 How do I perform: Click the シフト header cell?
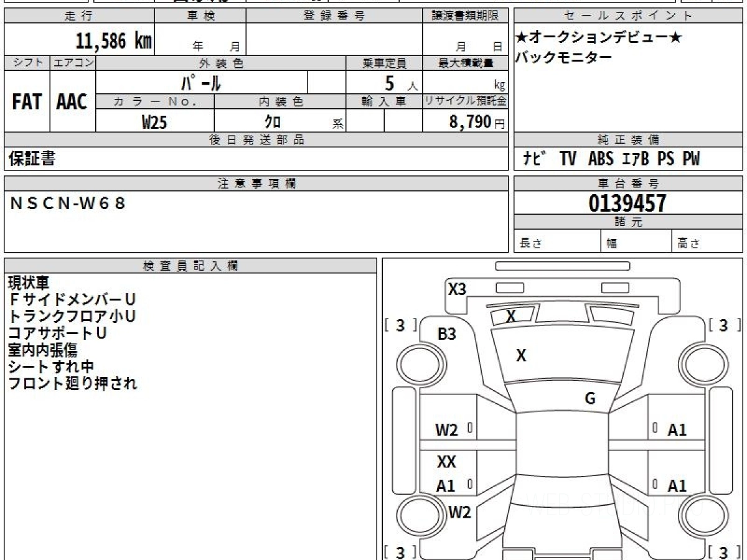click(x=27, y=63)
